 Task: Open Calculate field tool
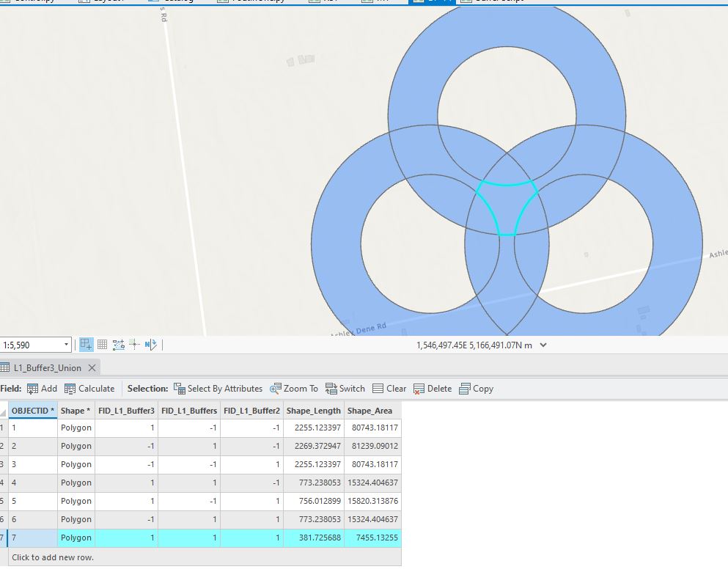coord(89,389)
